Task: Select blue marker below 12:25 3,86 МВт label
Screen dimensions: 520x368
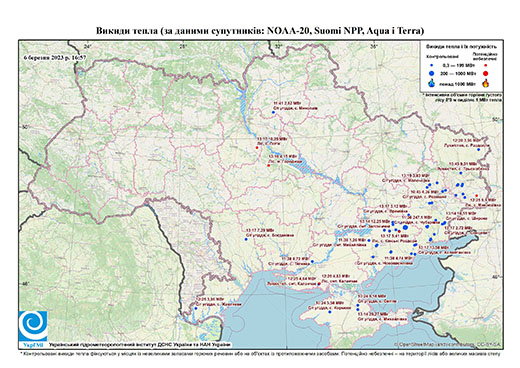Action: [196, 308]
